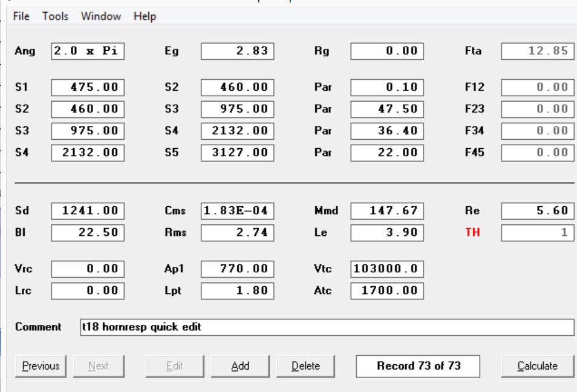Open the Tools menu
This screenshot has width=577, height=392.
(x=55, y=16)
